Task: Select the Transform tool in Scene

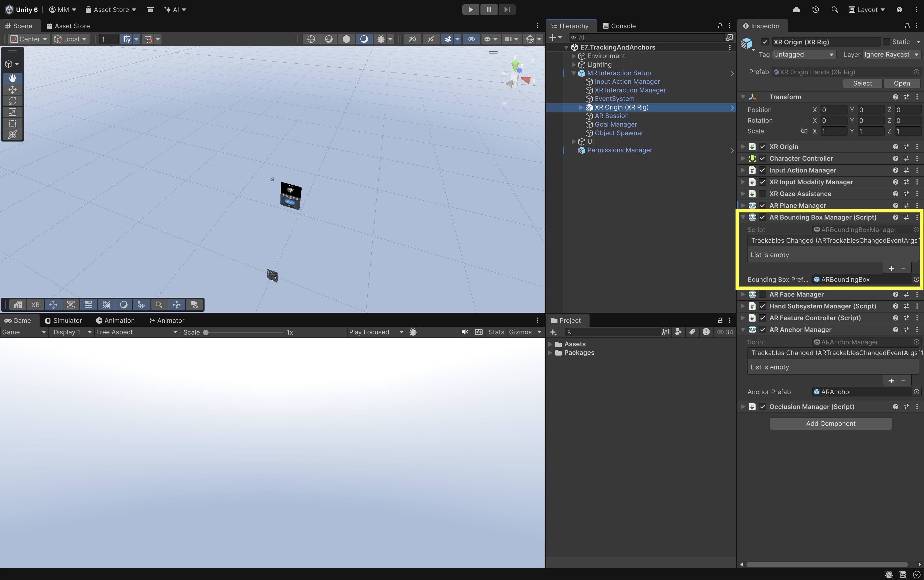Action: point(12,134)
